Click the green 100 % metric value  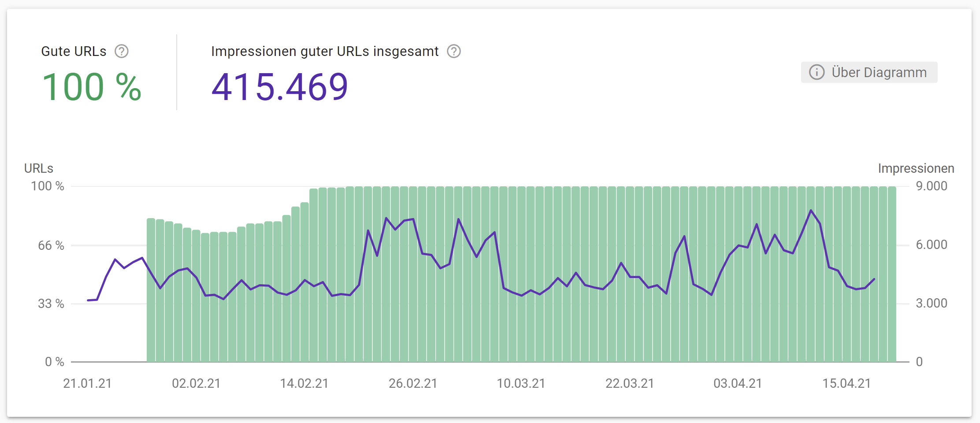coord(92,86)
